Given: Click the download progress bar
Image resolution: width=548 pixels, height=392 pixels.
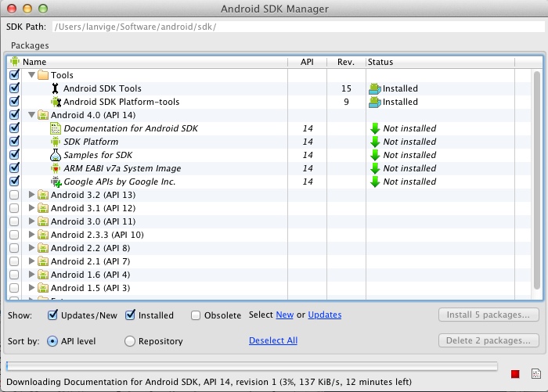Looking at the screenshot, I should click(251, 366).
